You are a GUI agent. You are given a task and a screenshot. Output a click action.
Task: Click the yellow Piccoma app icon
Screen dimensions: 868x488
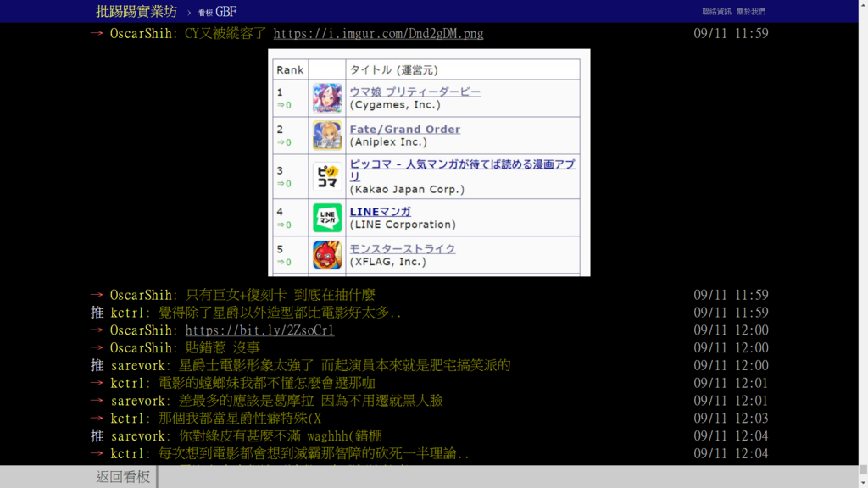coord(327,176)
